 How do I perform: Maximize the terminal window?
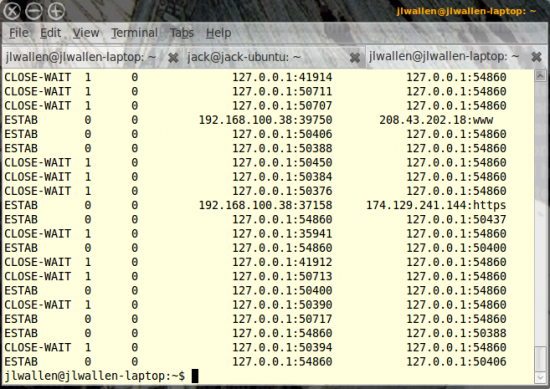(x=56, y=11)
